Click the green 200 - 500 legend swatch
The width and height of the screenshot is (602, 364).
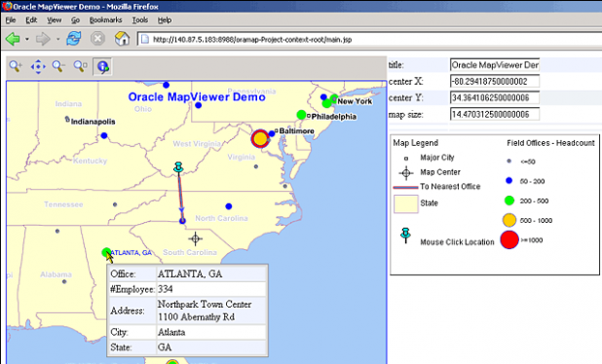point(509,200)
